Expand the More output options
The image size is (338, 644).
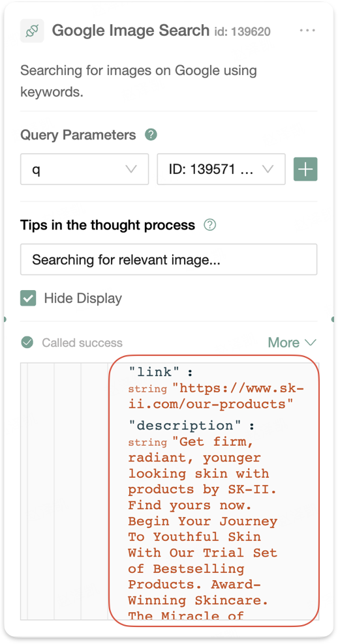292,343
